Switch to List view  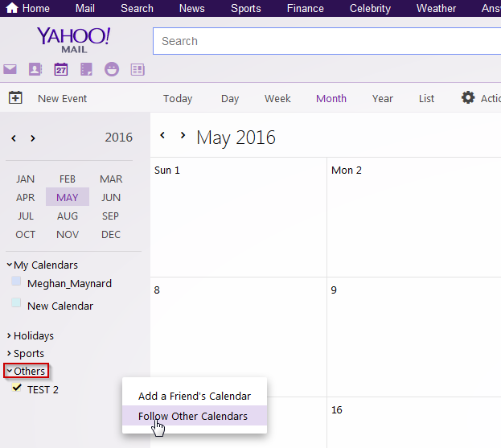tap(426, 98)
